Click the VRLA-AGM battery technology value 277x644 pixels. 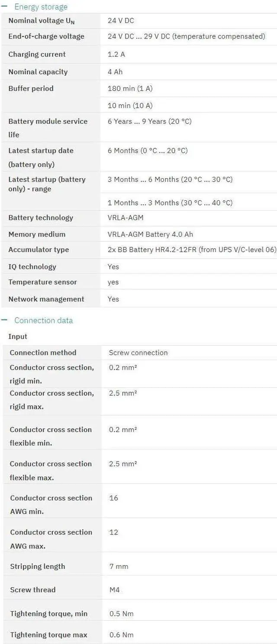click(126, 218)
